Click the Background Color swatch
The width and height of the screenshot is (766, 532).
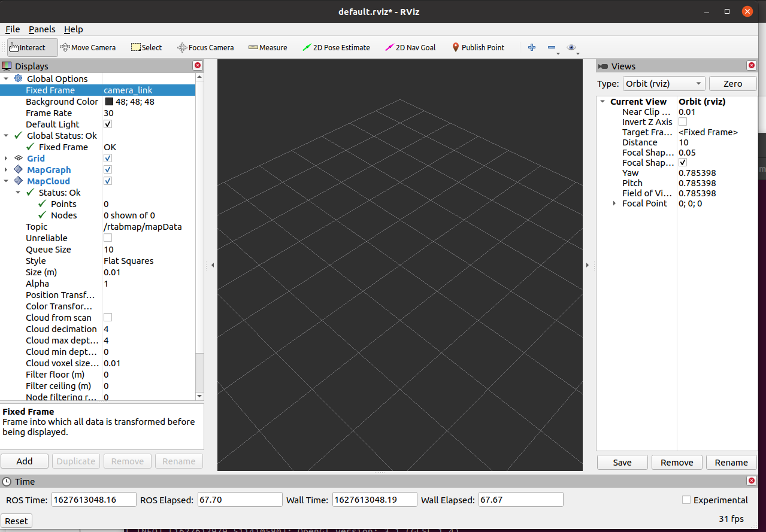(109, 102)
